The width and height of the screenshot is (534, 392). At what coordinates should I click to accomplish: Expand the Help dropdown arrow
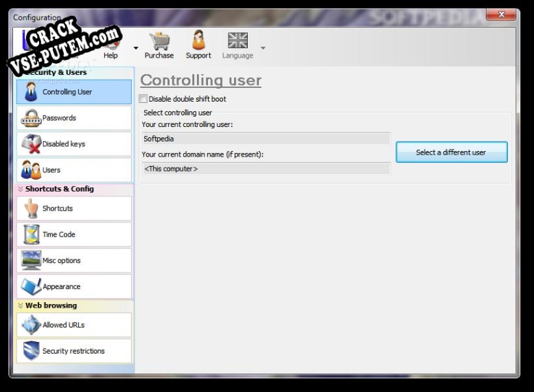[136, 48]
